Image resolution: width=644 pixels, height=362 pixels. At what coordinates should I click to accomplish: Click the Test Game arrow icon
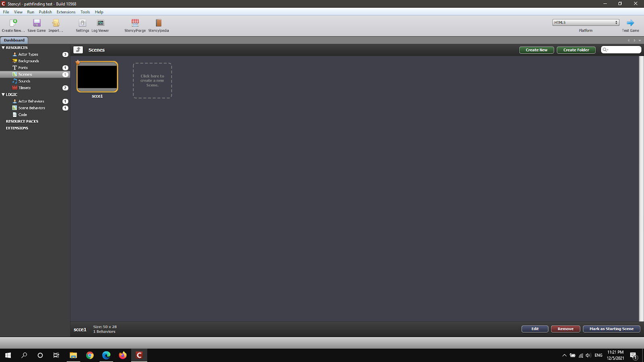click(x=630, y=23)
